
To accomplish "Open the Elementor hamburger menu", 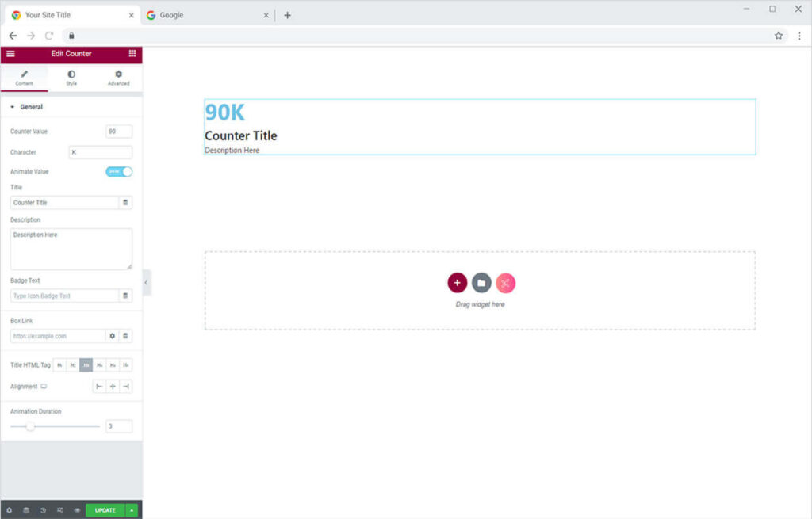I will pos(10,54).
